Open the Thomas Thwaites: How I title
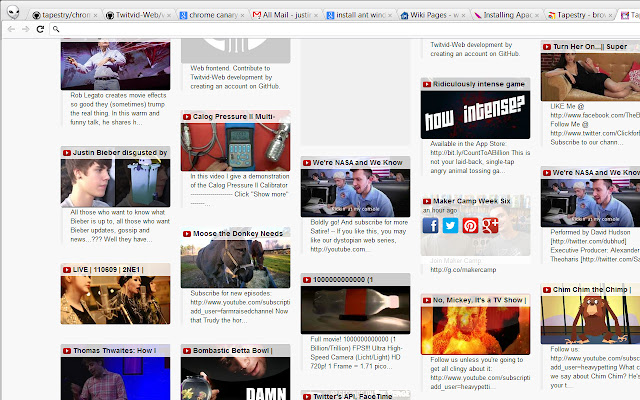The height and width of the screenshot is (400, 640). (x=115, y=351)
